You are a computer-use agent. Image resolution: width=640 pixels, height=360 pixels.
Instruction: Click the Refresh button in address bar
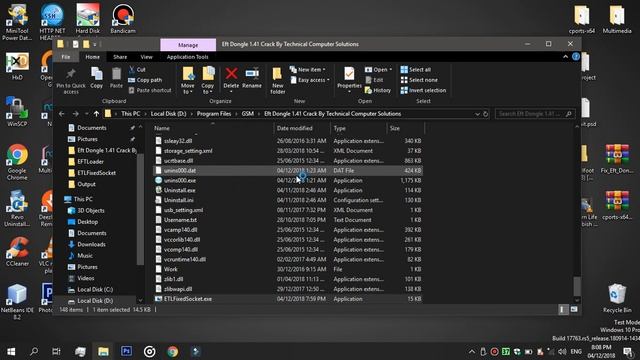[x=485, y=114]
